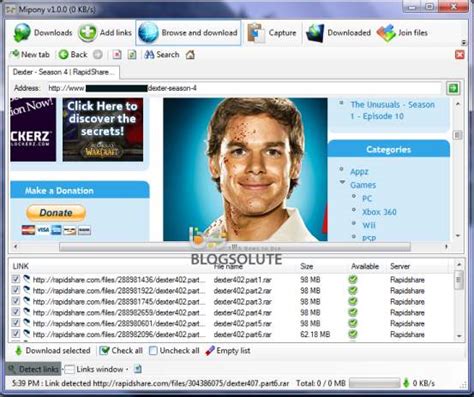Uncheck the dexter402.part1.rar link checkbox
This screenshot has height=397, width=474.
pos(16,279)
